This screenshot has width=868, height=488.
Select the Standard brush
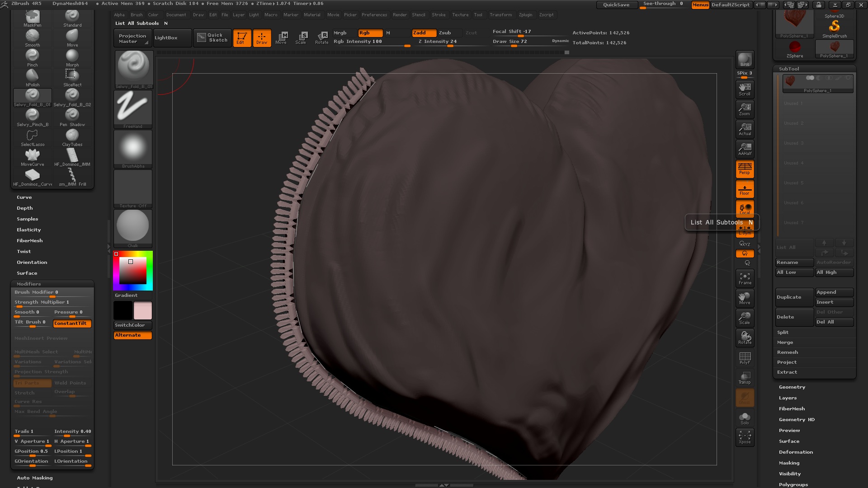tap(72, 19)
